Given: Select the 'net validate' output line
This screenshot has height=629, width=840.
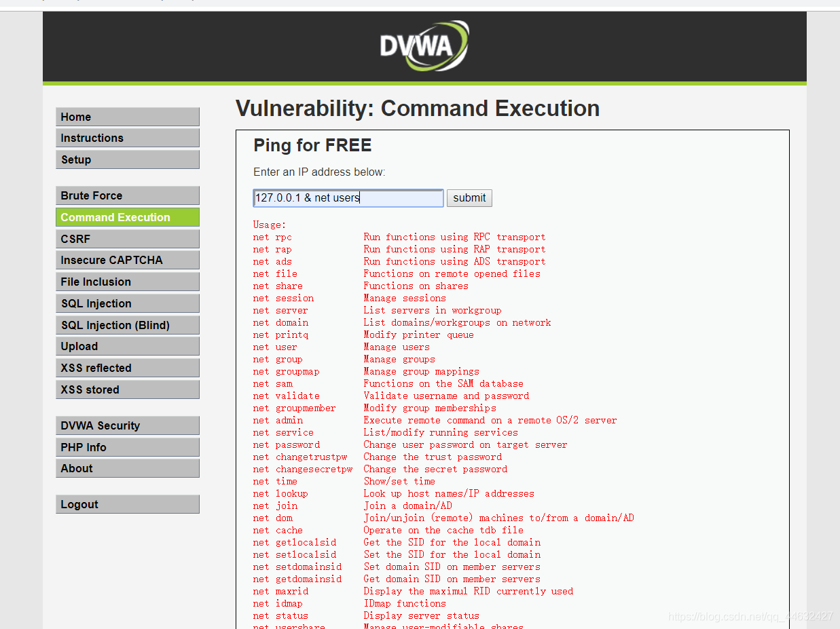Looking at the screenshot, I should [391, 396].
